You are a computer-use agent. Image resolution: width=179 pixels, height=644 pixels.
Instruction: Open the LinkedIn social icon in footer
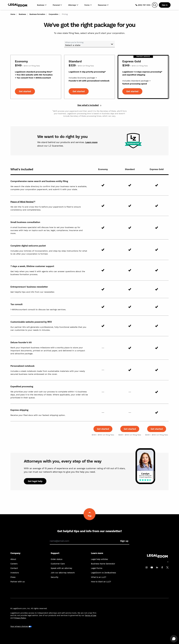point(157,567)
